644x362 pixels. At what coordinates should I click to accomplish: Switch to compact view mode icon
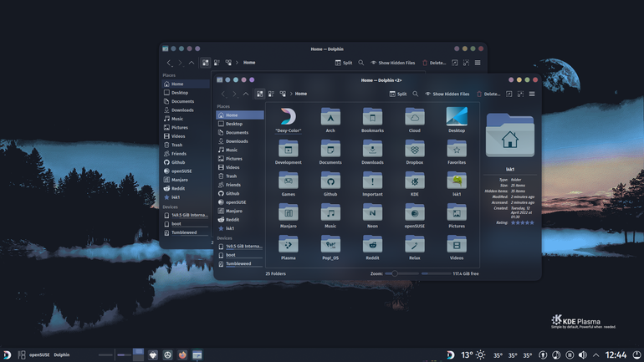[271, 94]
